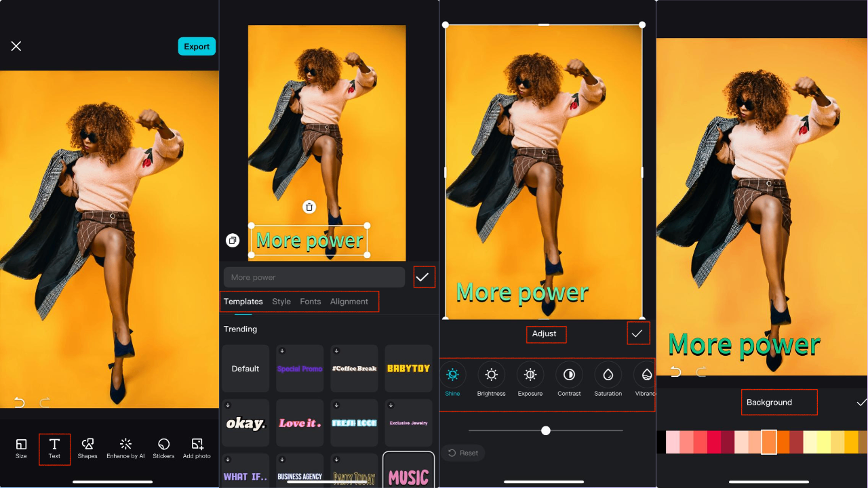Screen dimensions: 868x488
Task: Switch to the Style tab
Action: pos(281,301)
